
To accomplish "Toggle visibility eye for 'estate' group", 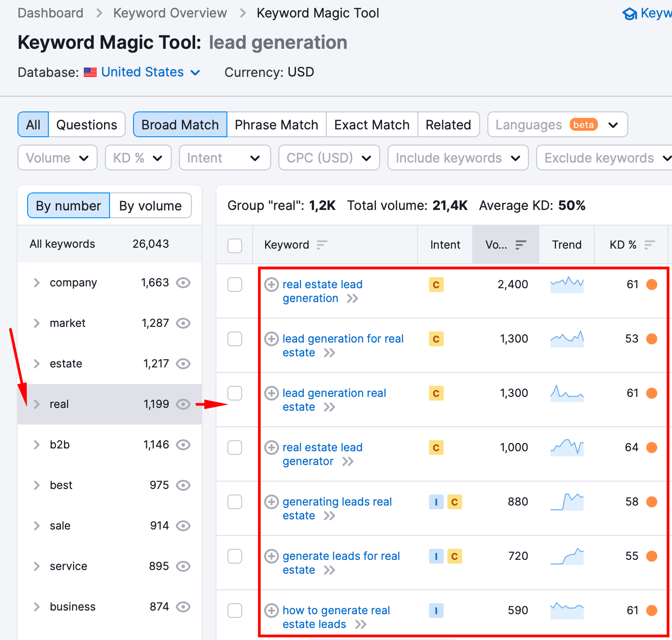I will point(183,364).
